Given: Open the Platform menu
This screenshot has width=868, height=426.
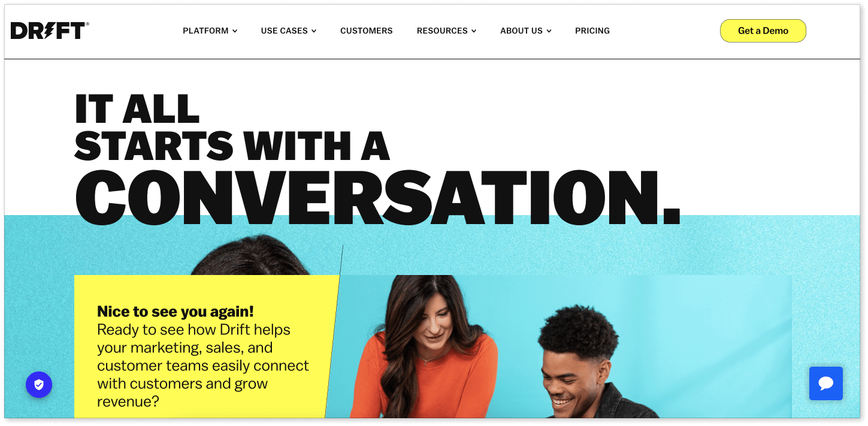Looking at the screenshot, I should click(210, 31).
